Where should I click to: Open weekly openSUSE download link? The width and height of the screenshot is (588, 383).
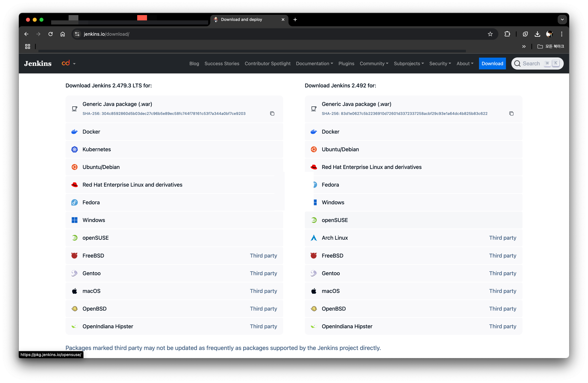[x=335, y=220]
